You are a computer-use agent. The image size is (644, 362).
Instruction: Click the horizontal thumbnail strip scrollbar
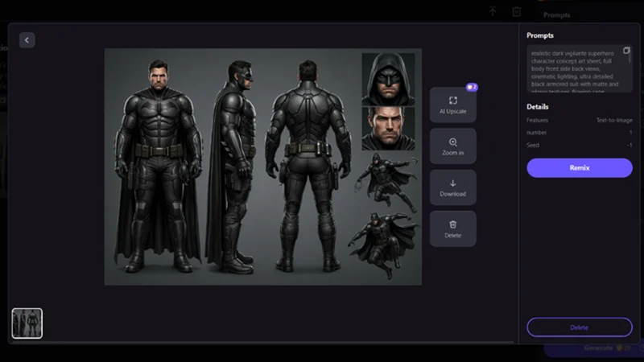coord(263,342)
